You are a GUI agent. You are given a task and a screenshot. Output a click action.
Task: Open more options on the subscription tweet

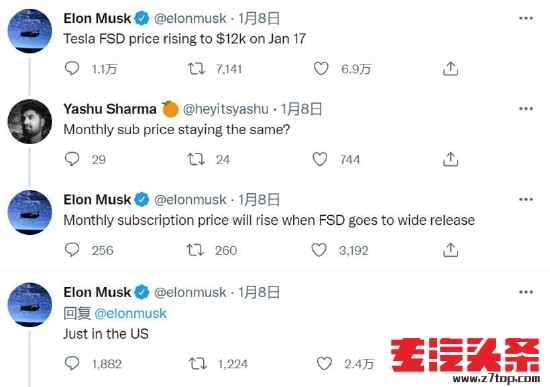point(526,199)
